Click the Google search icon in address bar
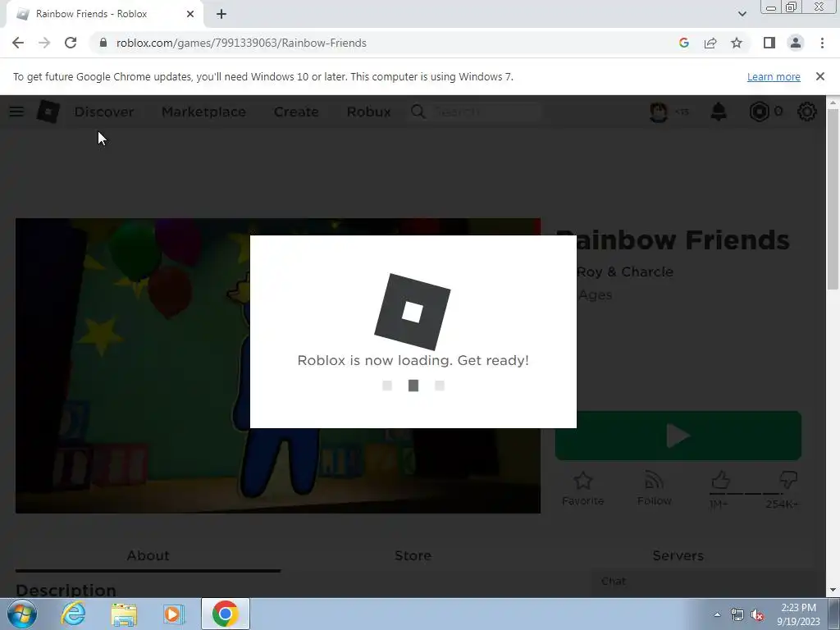Screen dimensions: 840x630 click(683, 43)
